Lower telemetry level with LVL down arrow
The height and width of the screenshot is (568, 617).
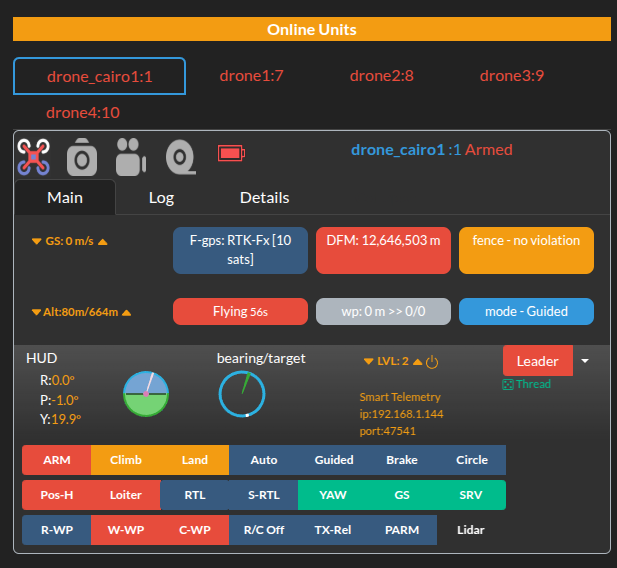pyautogui.click(x=369, y=362)
